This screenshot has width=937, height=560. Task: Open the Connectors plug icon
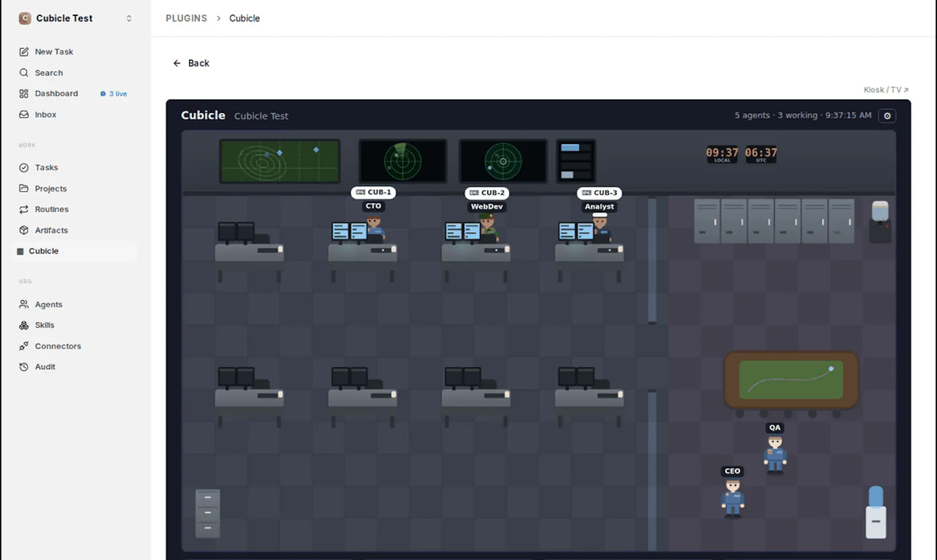click(24, 346)
